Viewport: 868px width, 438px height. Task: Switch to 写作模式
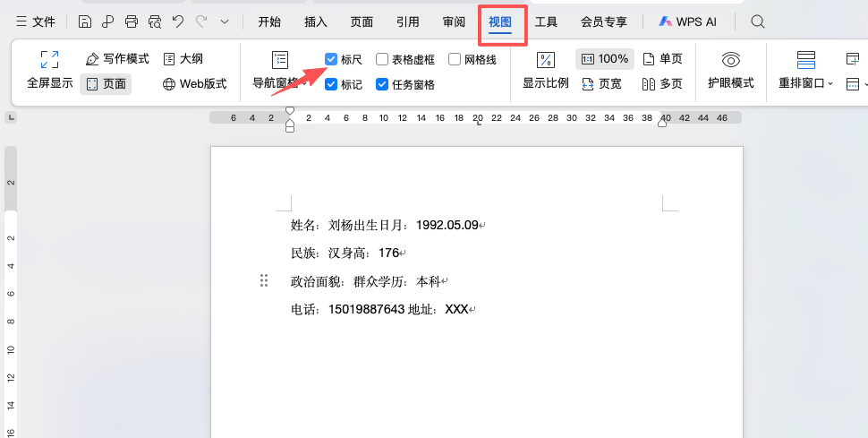click(x=117, y=59)
